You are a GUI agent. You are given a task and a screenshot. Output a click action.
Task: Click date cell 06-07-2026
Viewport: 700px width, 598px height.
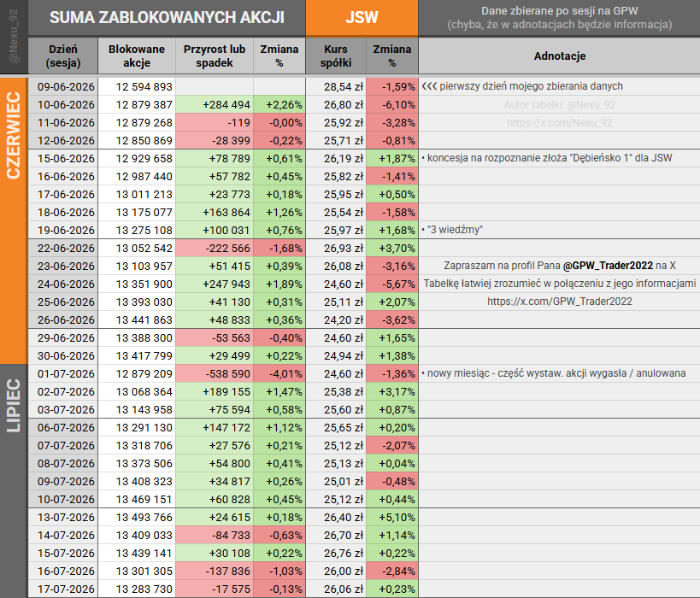point(63,427)
